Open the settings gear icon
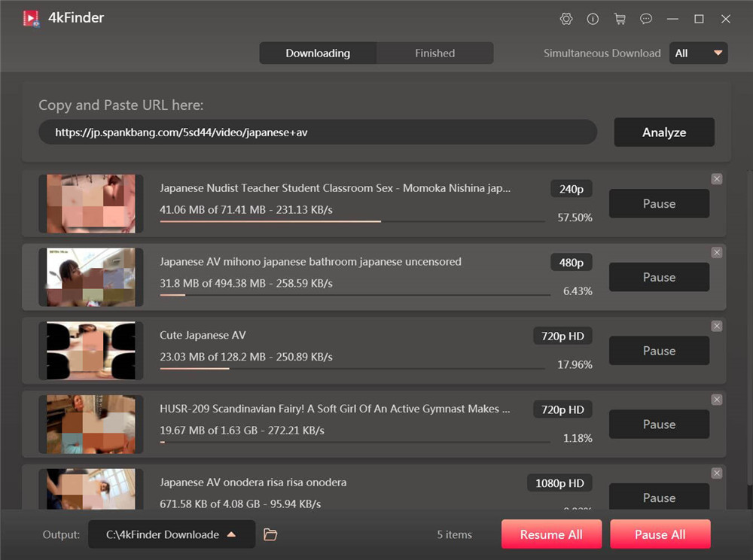 click(x=566, y=19)
